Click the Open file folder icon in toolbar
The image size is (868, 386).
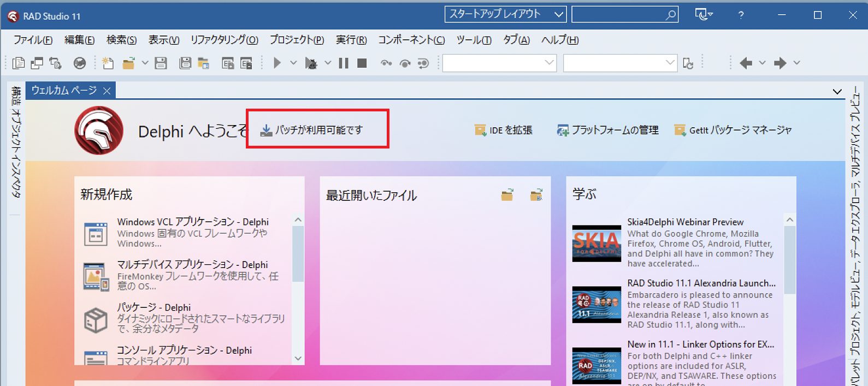pos(128,63)
